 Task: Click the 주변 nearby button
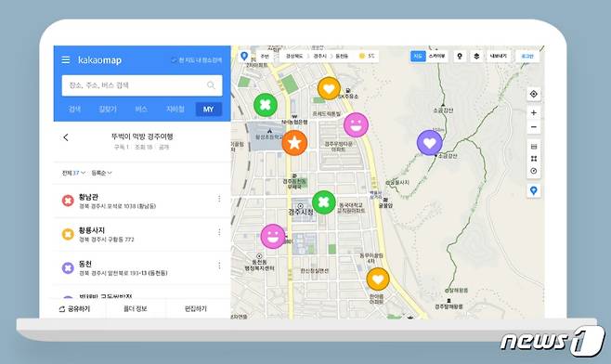pyautogui.click(x=265, y=56)
